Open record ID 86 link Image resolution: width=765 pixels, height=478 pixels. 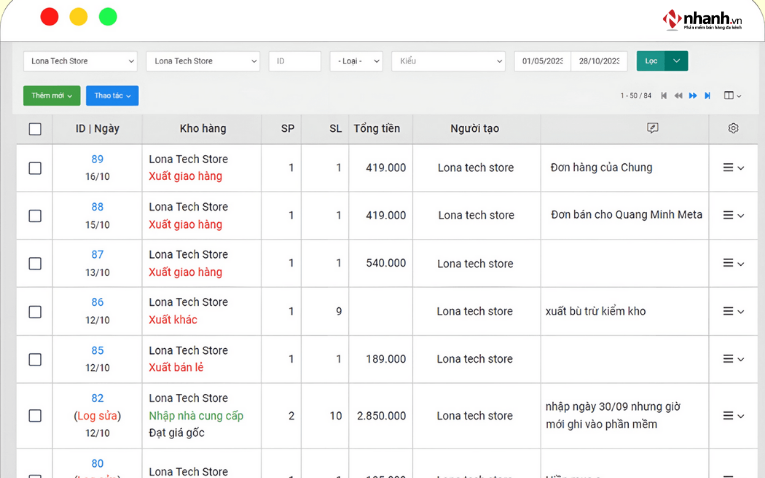(98, 302)
